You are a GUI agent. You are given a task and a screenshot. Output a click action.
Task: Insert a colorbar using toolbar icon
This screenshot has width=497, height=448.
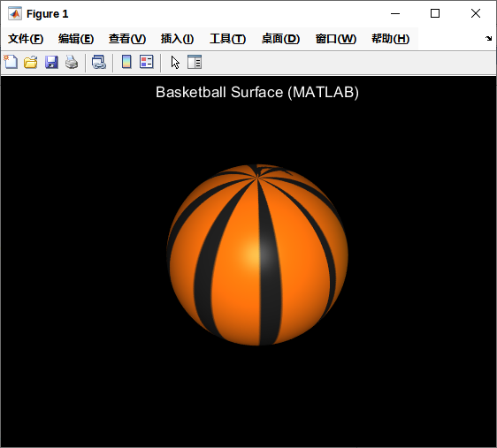pos(126,62)
